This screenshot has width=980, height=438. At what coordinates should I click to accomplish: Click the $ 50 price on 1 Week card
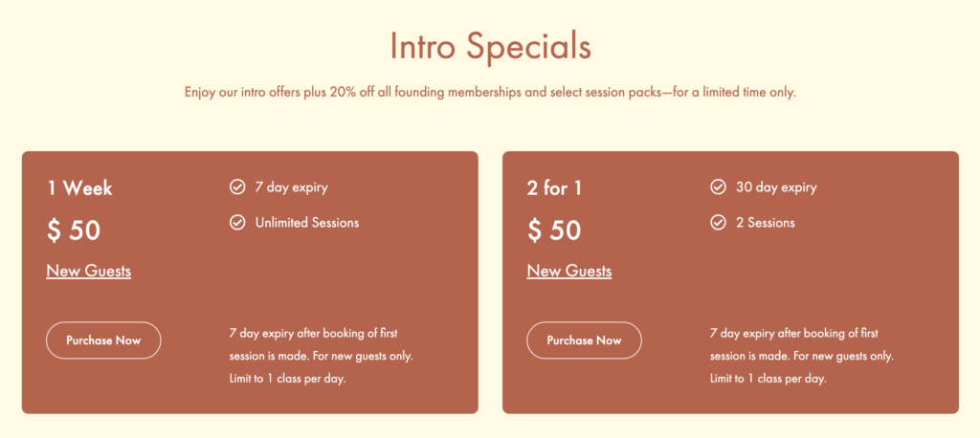coord(74,230)
